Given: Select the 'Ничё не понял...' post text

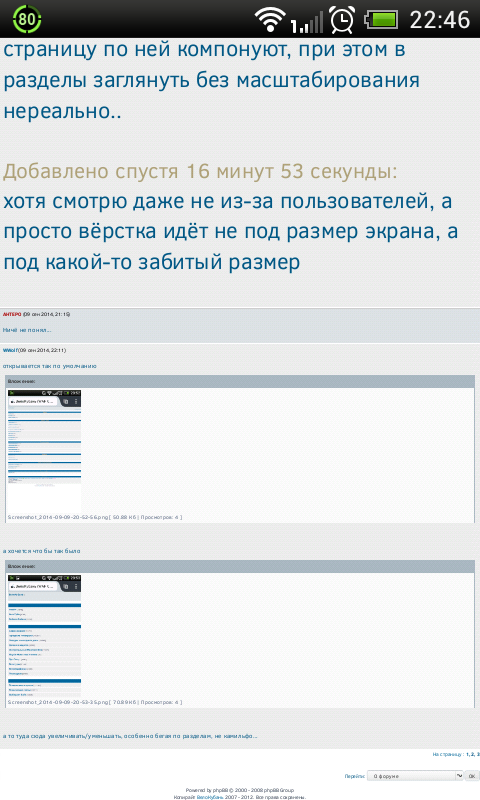Looking at the screenshot, I should coord(27,330).
